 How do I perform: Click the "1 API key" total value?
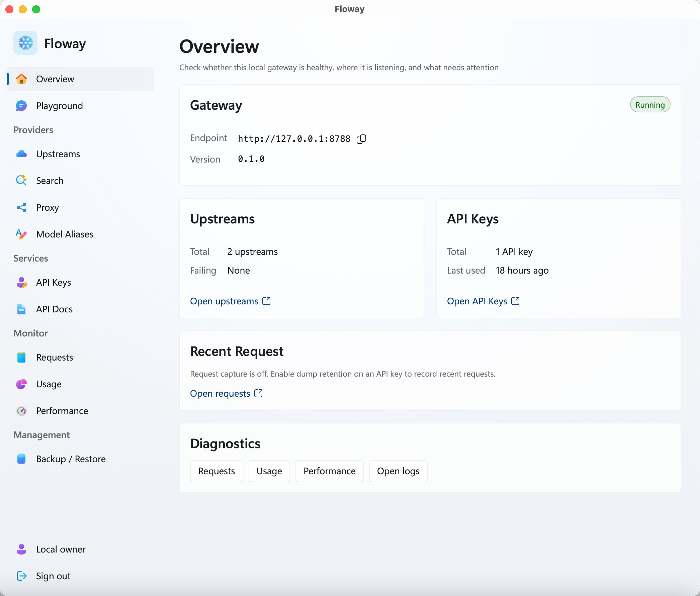[514, 252]
